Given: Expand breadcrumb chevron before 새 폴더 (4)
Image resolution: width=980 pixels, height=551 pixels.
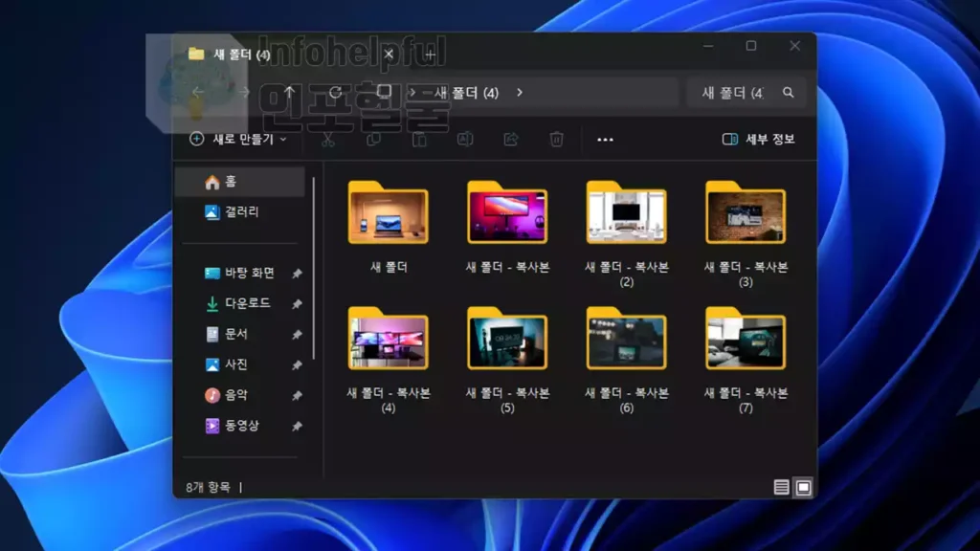Looking at the screenshot, I should point(412,93).
